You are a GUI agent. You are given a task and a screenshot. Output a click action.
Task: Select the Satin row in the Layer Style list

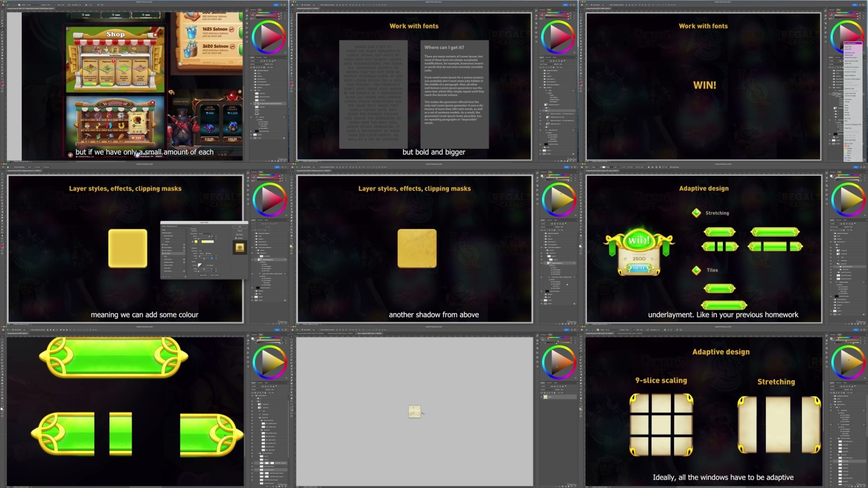tap(173, 256)
